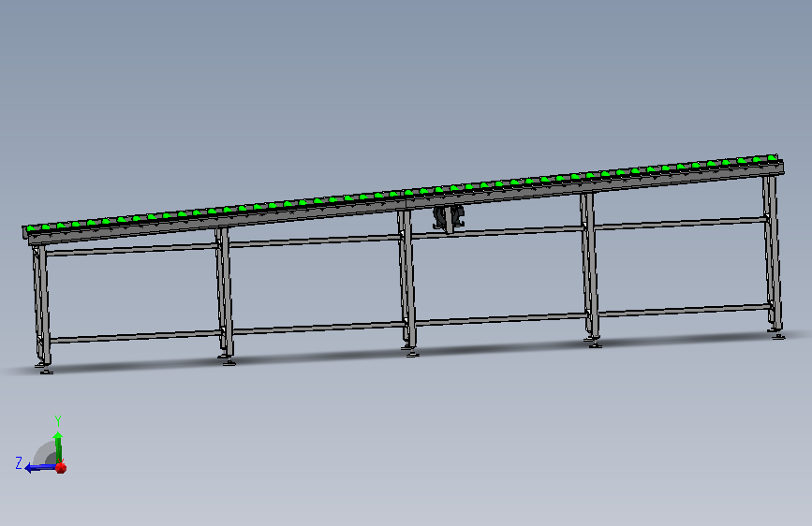The width and height of the screenshot is (812, 526).
Task: Select the rightmost green roller on conveyor
Action: point(771,157)
